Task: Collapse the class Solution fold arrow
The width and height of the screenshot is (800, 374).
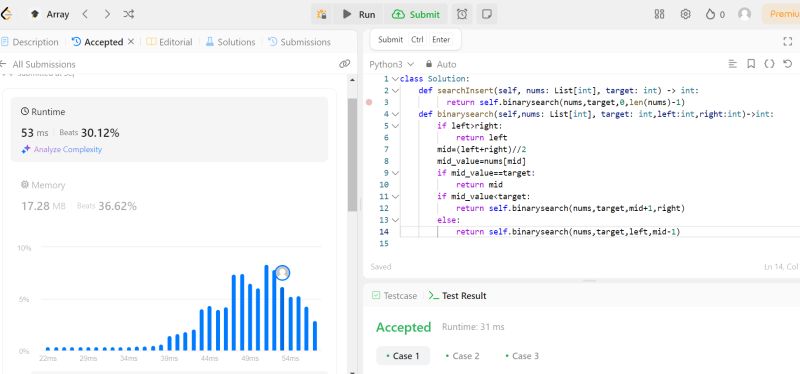Action: (x=395, y=79)
